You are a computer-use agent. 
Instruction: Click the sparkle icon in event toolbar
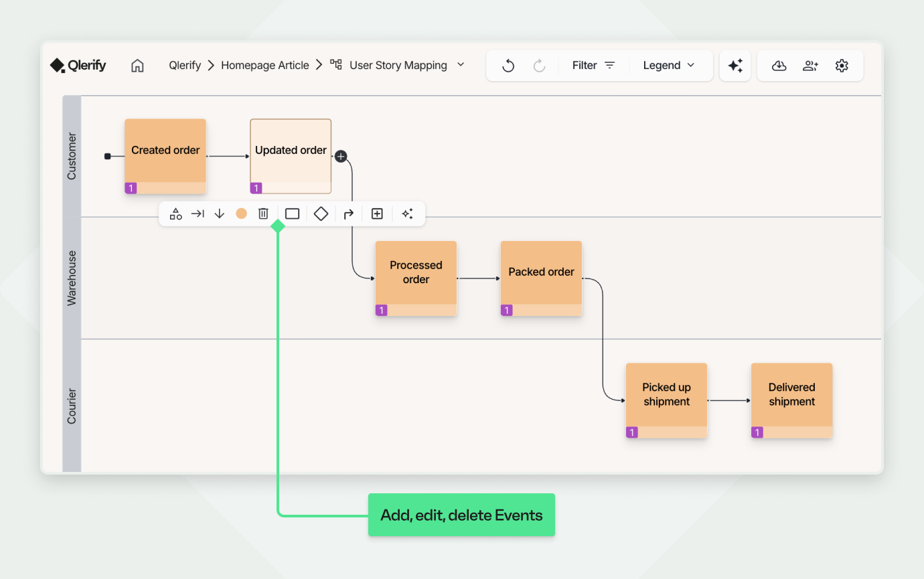click(x=407, y=214)
